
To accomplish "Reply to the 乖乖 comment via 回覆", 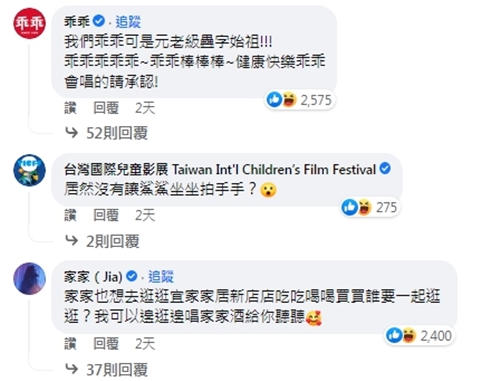I will coord(106,108).
